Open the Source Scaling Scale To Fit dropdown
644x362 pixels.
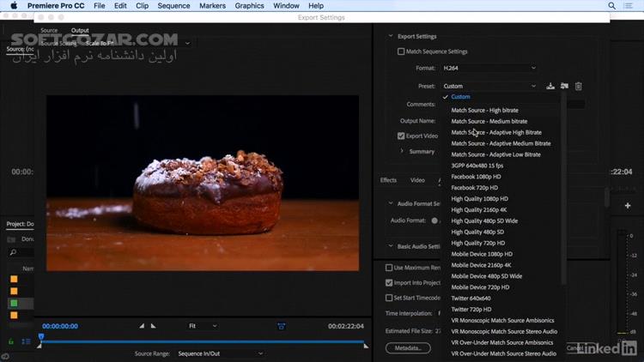137,43
